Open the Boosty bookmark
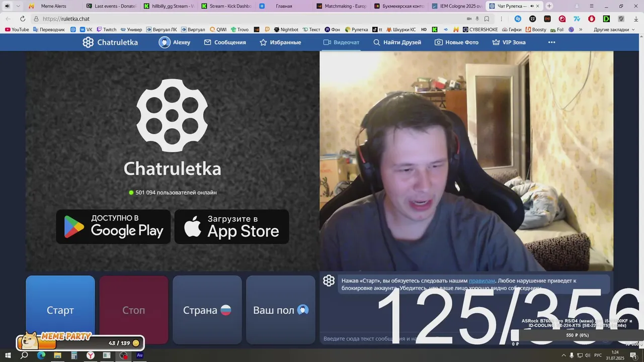 coord(535,30)
